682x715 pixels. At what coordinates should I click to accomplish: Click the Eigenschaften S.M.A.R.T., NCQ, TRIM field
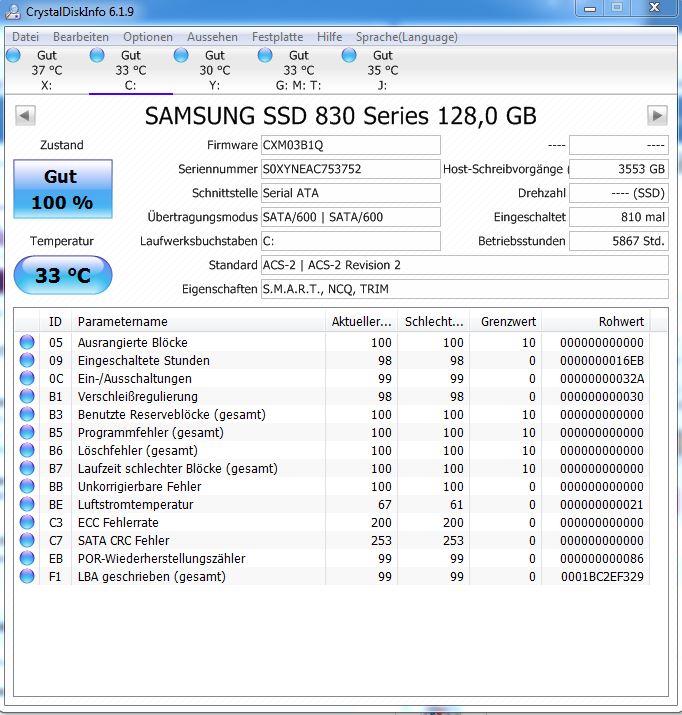tap(465, 289)
